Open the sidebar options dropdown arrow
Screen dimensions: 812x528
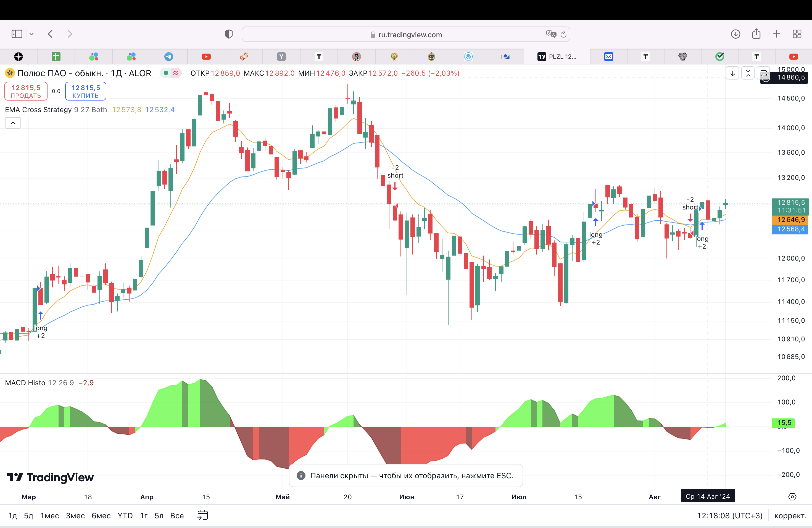(32, 34)
